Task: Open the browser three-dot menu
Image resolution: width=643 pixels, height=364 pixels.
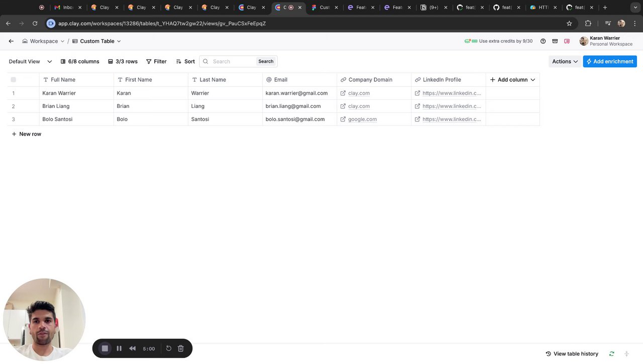Action: point(635,24)
